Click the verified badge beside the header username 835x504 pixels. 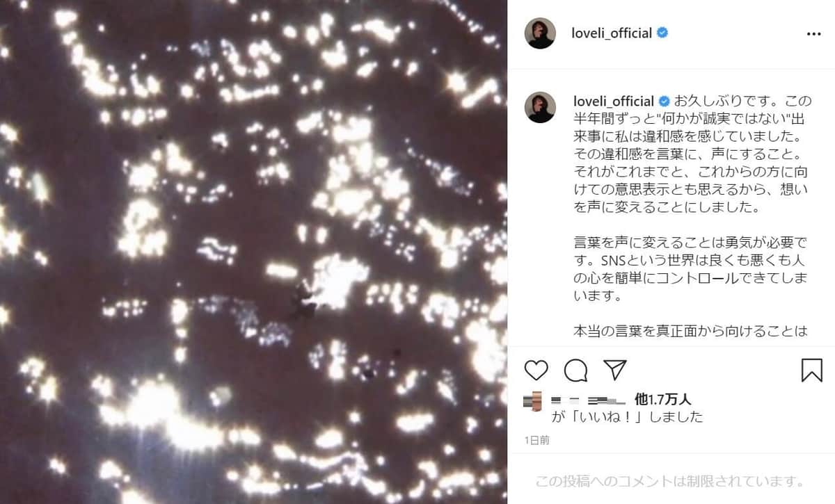click(662, 33)
